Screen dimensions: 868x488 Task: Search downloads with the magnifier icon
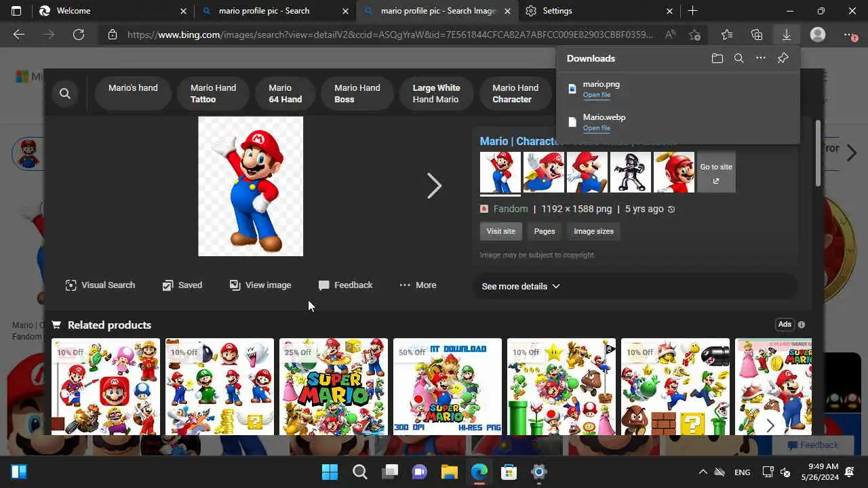[x=739, y=58]
